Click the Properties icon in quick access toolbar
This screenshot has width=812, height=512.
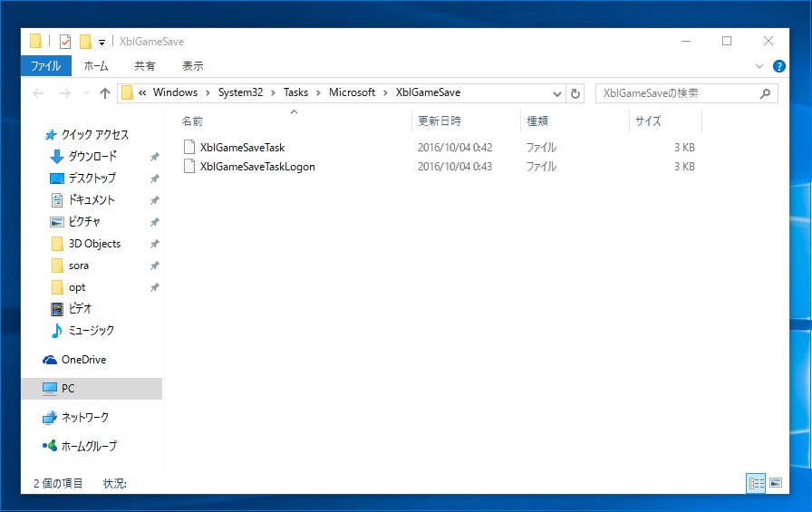(x=65, y=42)
